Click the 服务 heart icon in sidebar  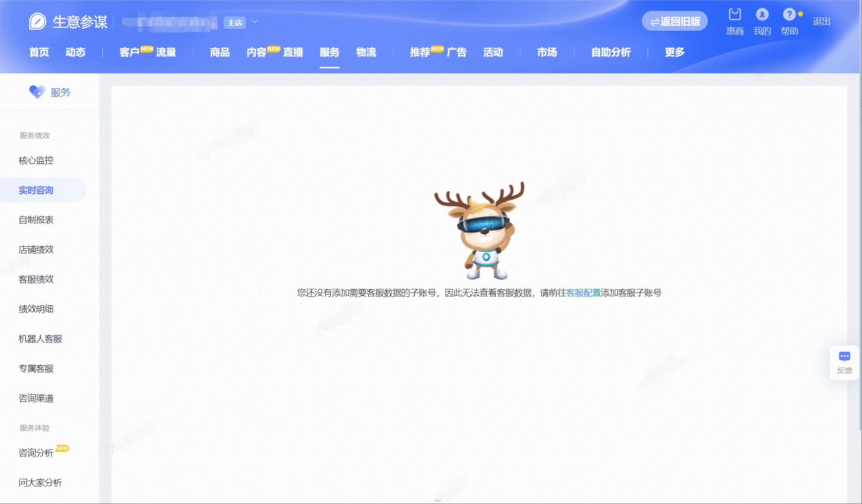[x=37, y=92]
